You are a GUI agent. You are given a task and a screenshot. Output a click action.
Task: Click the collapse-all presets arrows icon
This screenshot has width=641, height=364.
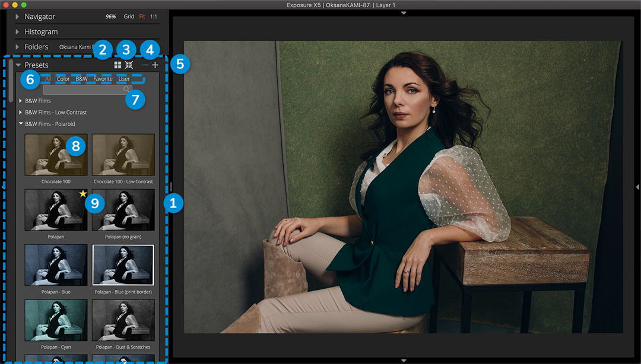pyautogui.click(x=129, y=65)
